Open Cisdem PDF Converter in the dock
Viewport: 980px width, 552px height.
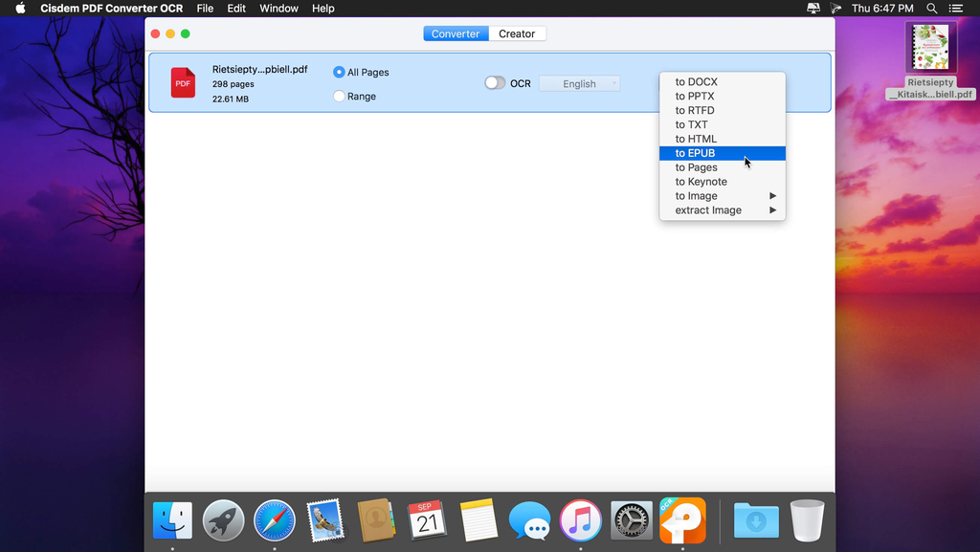pos(682,520)
